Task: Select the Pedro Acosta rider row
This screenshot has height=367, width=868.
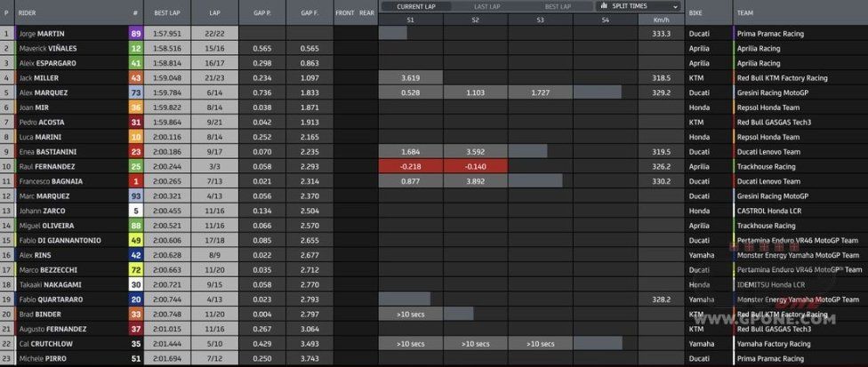Action: tap(434, 122)
